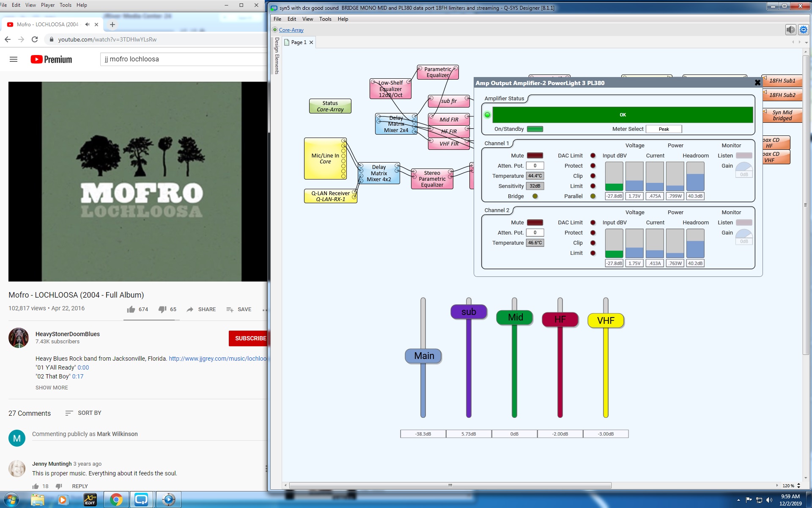Open Q-SYS Help menu
Screen dimensions: 812x508
343,19
